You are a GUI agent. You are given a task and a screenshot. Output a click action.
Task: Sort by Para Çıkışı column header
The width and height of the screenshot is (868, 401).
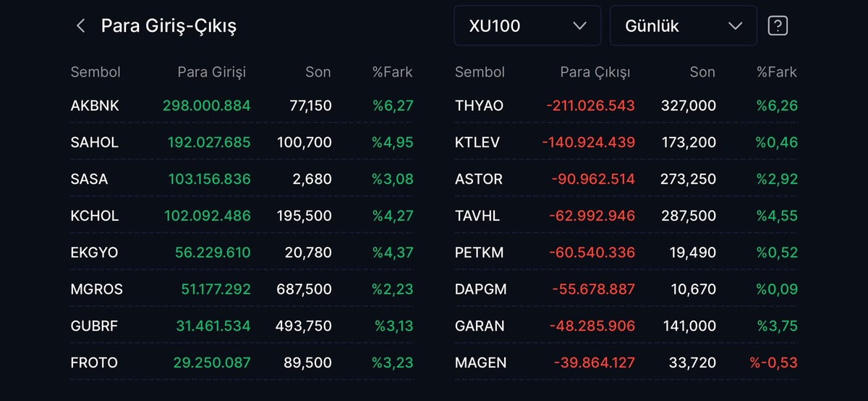595,72
